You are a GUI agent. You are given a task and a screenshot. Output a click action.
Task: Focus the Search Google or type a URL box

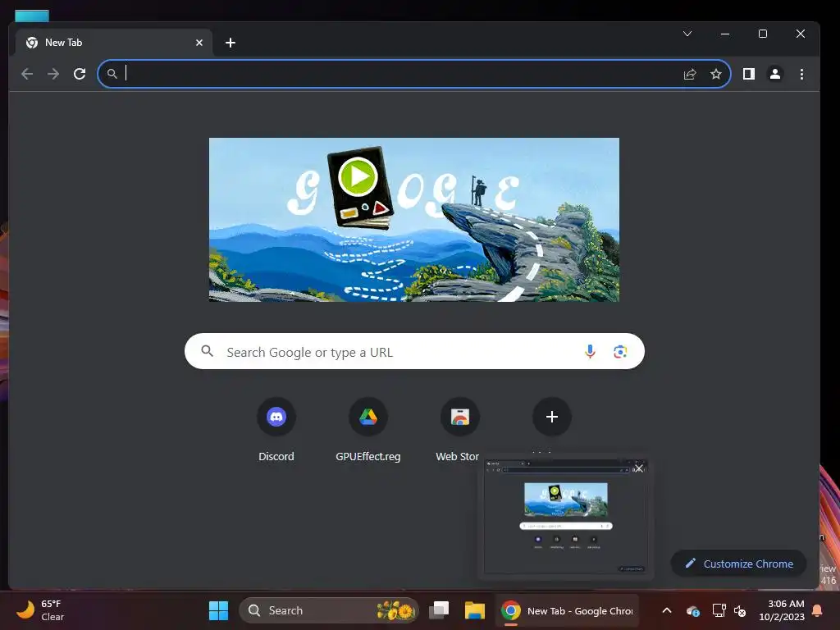pos(414,351)
